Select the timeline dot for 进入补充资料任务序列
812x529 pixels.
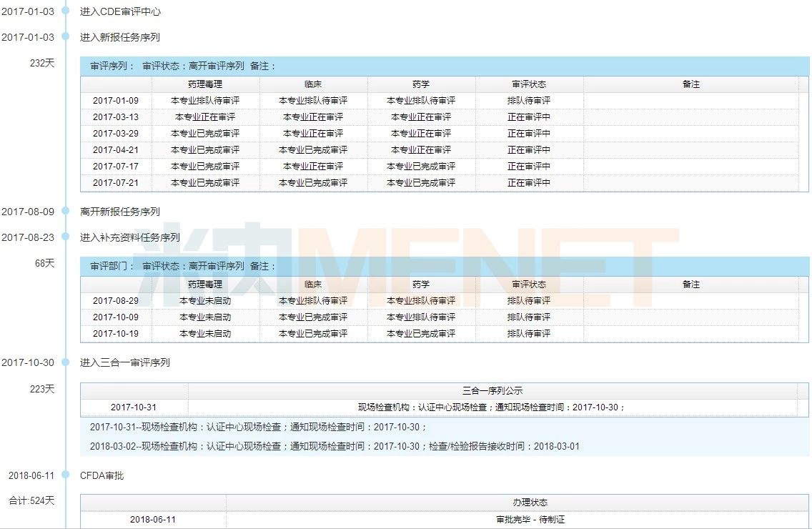tap(66, 237)
